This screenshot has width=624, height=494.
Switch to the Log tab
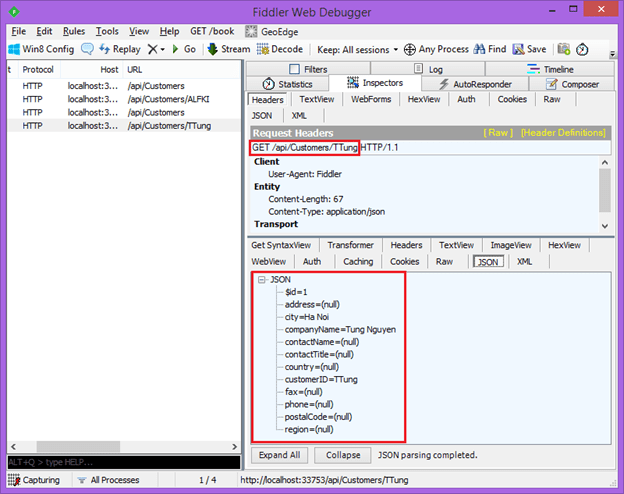428,69
